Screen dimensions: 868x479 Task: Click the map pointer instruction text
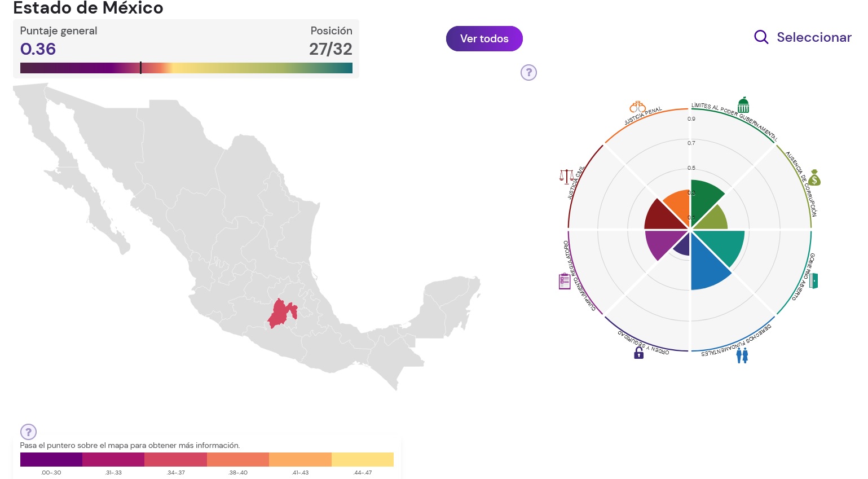click(130, 446)
